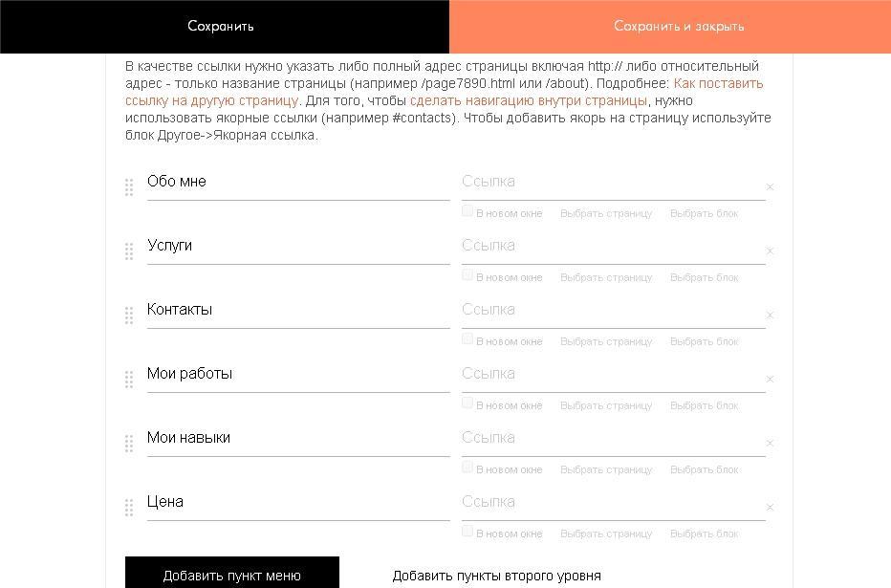Click Добавить пункт меню button
The height and width of the screenshot is (588, 891).
pos(232,574)
